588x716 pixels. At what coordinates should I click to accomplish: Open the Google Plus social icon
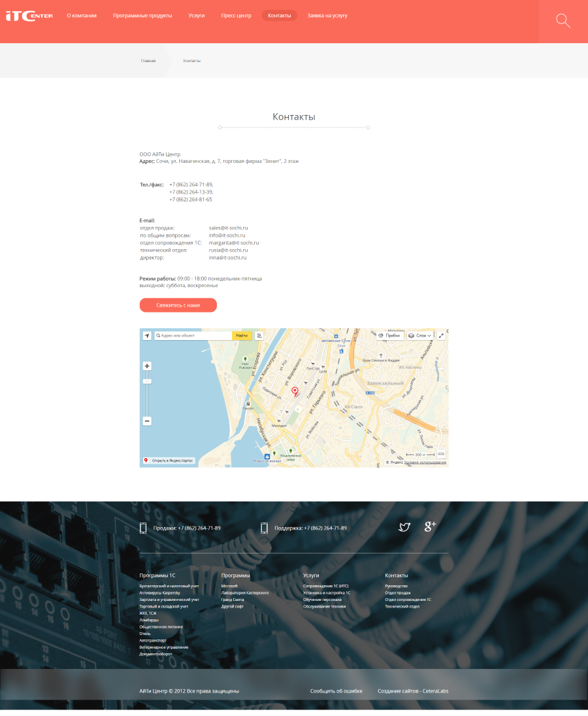pos(430,526)
